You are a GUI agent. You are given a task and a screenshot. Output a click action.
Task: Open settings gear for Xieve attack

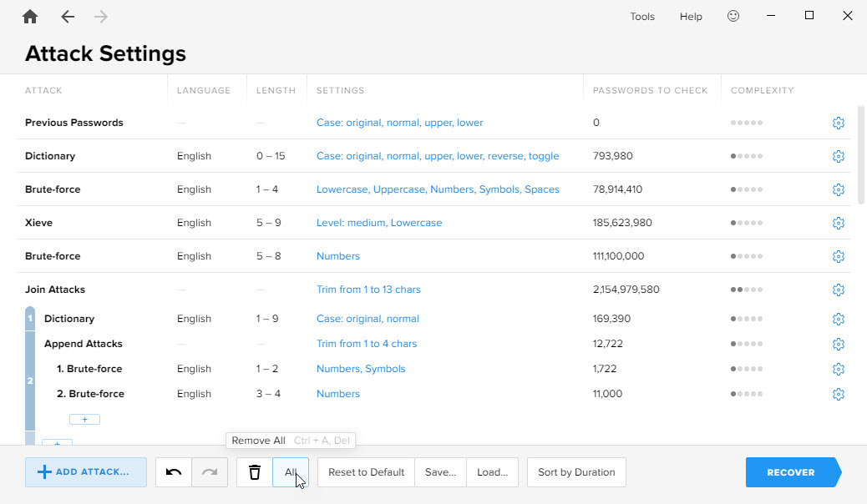click(x=839, y=223)
